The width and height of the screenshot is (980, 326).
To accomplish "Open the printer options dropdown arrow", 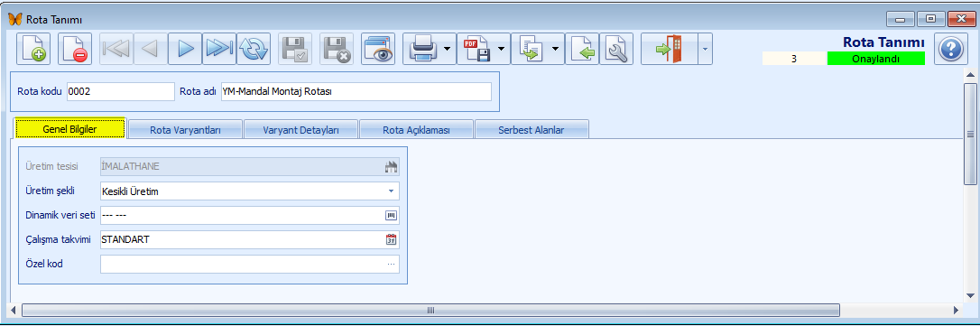I will click(x=448, y=49).
